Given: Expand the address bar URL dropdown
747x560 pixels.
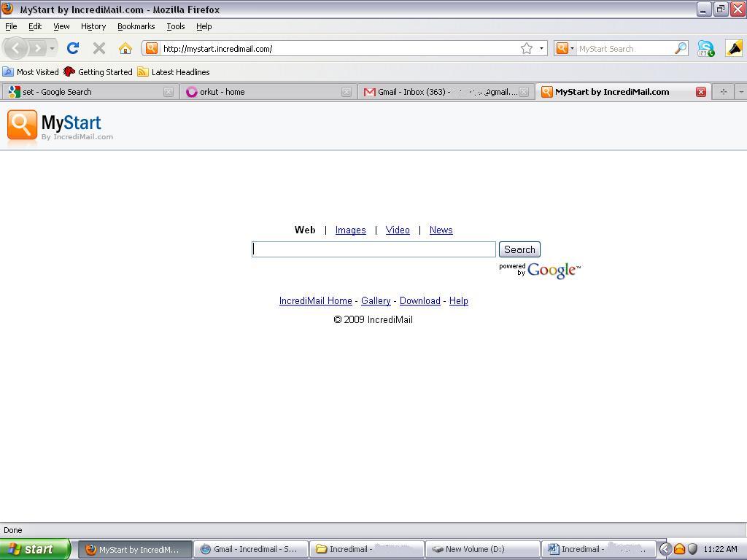Looking at the screenshot, I should click(x=541, y=48).
